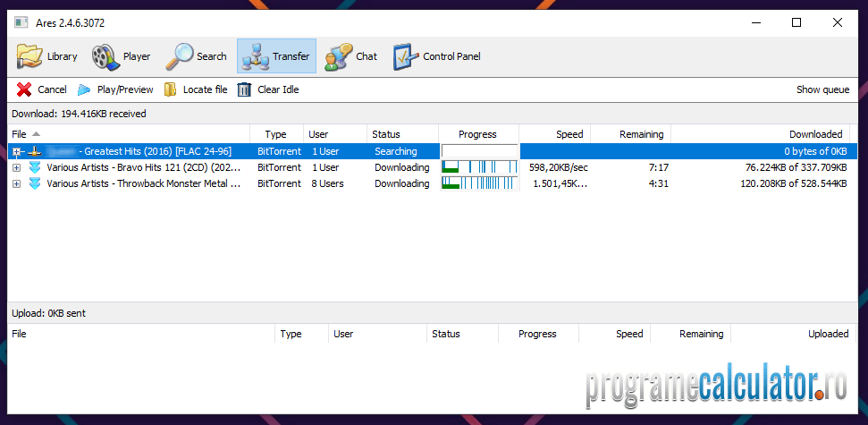
Task: Click the "7:17" remaining time
Action: (x=658, y=167)
